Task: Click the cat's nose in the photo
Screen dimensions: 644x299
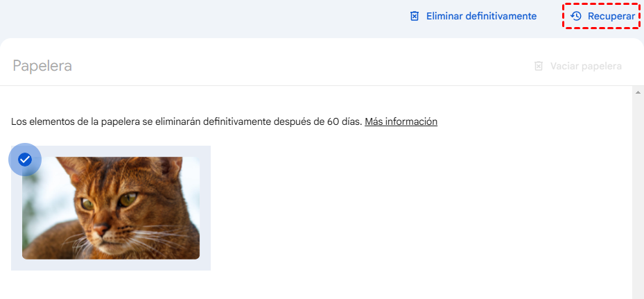Action: click(101, 228)
